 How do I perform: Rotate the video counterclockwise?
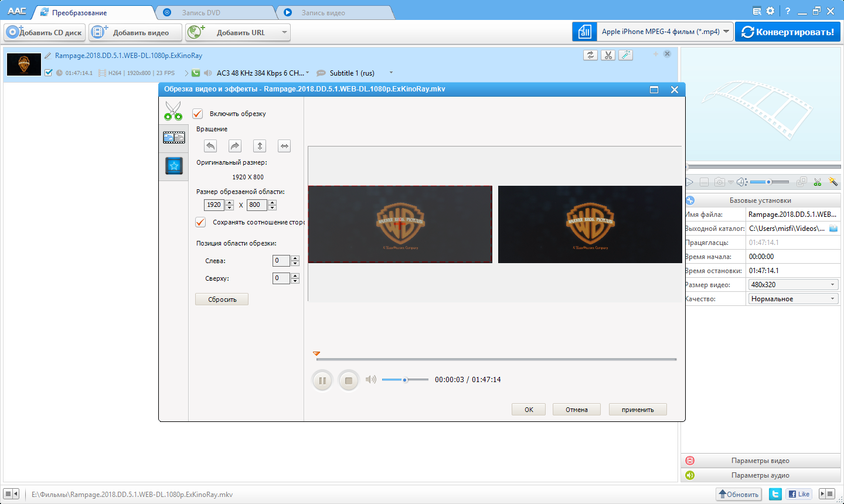(210, 145)
